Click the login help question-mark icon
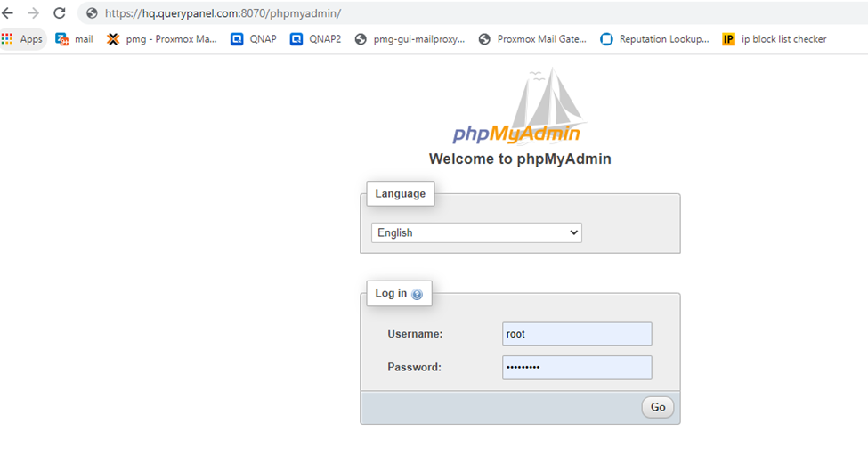The width and height of the screenshot is (868, 472). [417, 294]
